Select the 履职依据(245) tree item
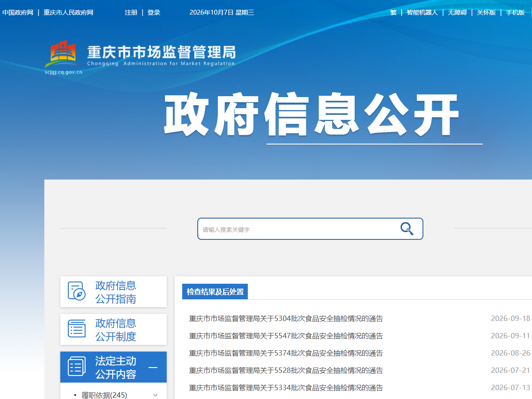The height and width of the screenshot is (399, 532). point(104,395)
